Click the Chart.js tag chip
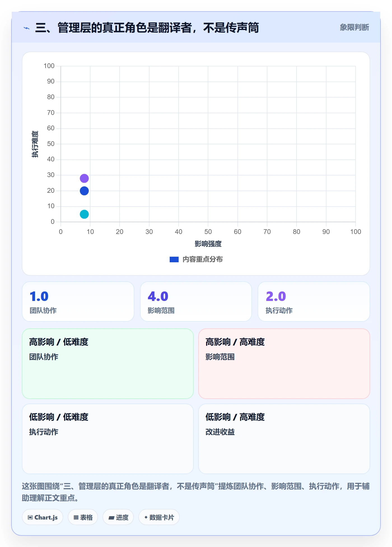The height and width of the screenshot is (547, 392). pos(43,517)
